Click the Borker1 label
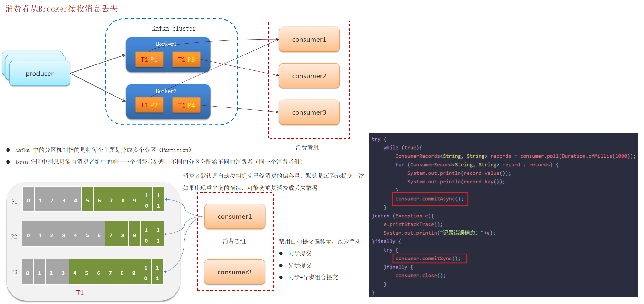Screen dimensions: 644x304 (x=166, y=44)
